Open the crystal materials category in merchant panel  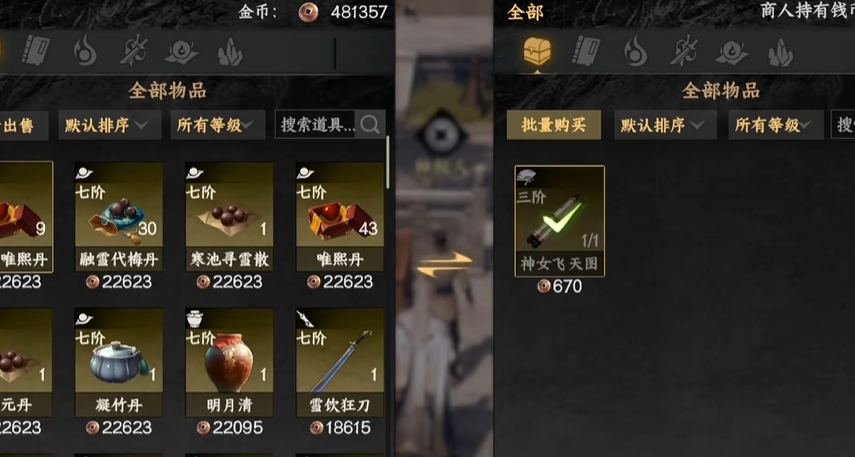coord(780,52)
